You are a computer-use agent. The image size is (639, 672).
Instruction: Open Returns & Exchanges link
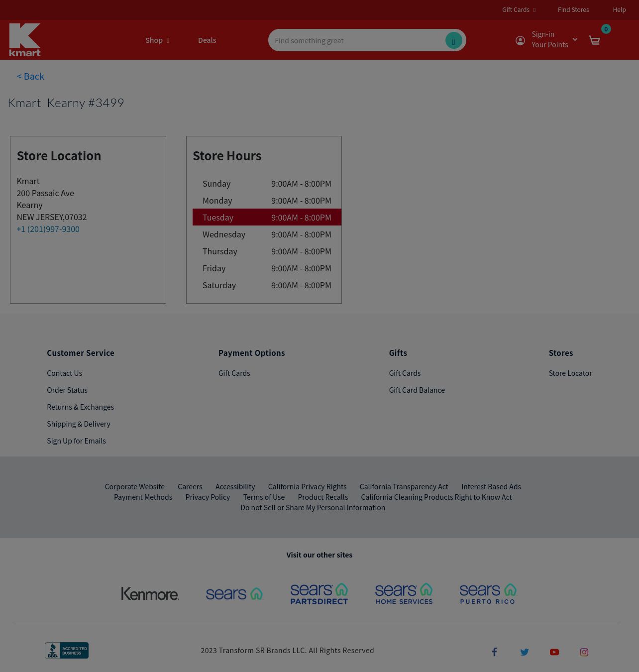[81, 407]
